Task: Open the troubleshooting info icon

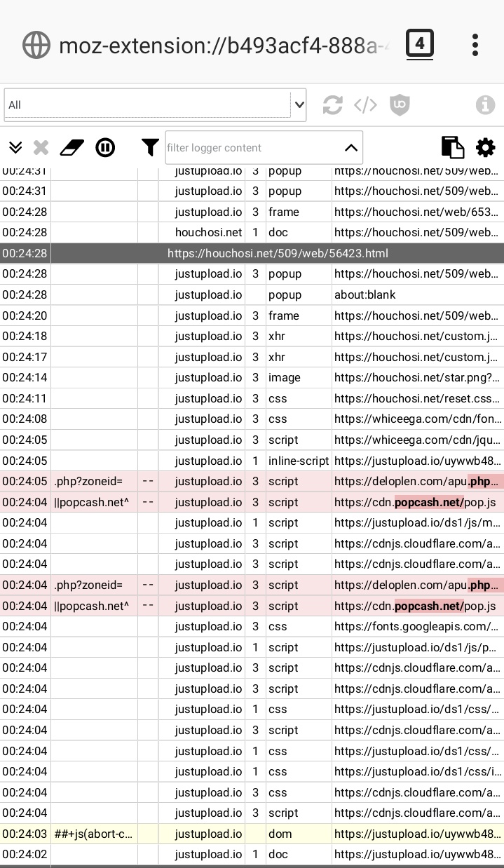Action: coord(485,105)
